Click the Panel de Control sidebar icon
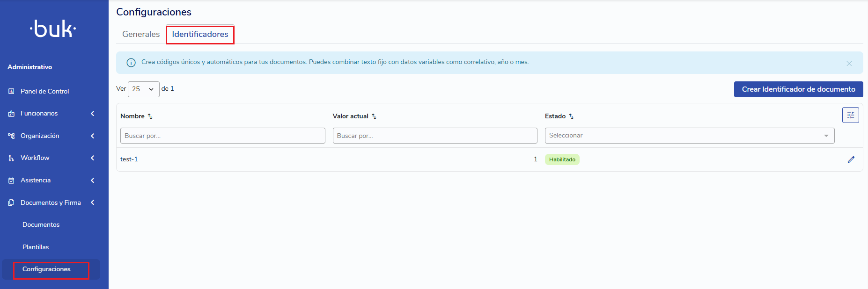 (x=11, y=91)
